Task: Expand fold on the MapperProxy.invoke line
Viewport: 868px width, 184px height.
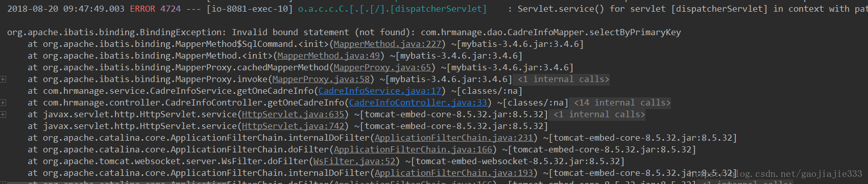Action: pos(3,79)
